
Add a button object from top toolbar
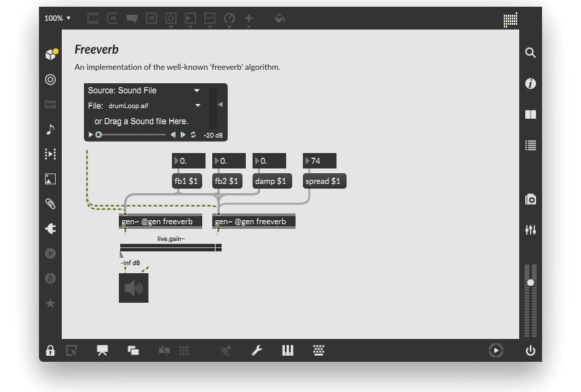(x=171, y=18)
